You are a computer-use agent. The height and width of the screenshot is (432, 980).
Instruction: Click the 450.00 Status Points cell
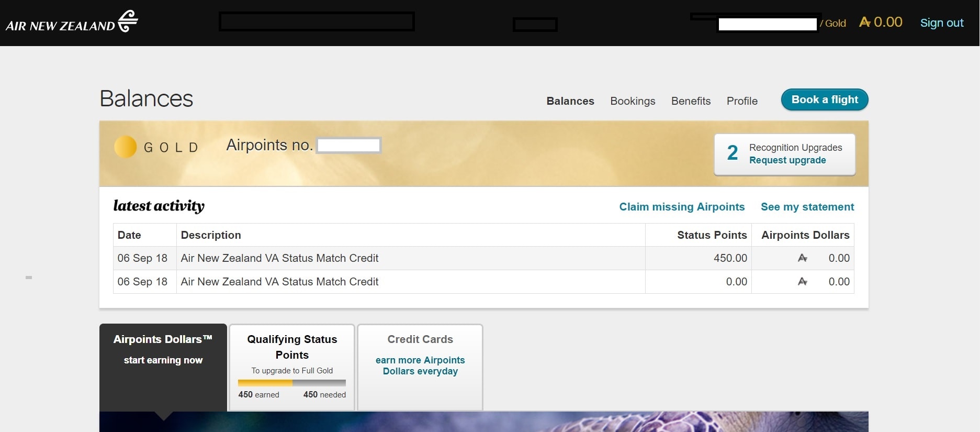(x=699, y=258)
